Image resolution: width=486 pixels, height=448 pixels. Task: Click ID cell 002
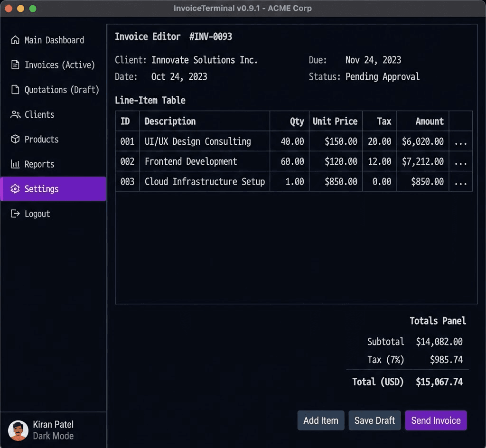pos(127,161)
